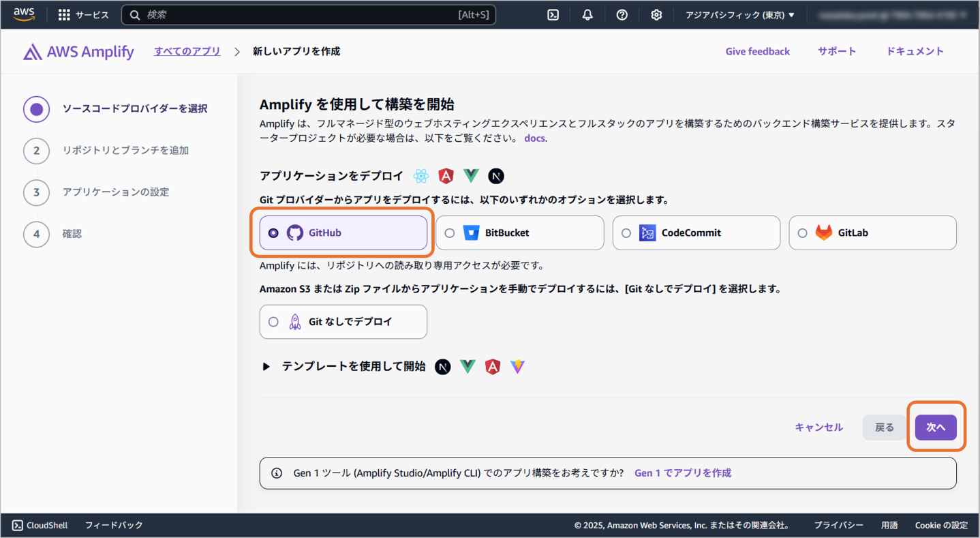980x538 pixels.
Task: Click the Vue icon beside deploy heading
Action: tap(471, 176)
